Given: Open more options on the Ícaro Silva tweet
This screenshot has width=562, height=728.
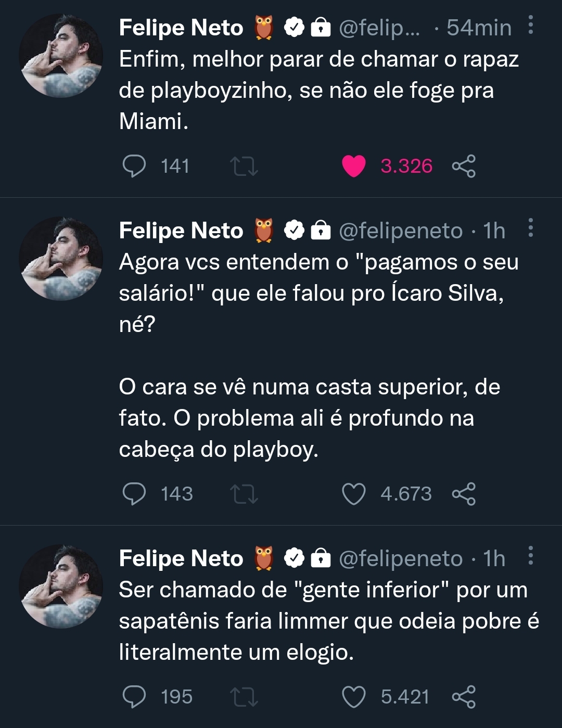Looking at the screenshot, I should (530, 228).
